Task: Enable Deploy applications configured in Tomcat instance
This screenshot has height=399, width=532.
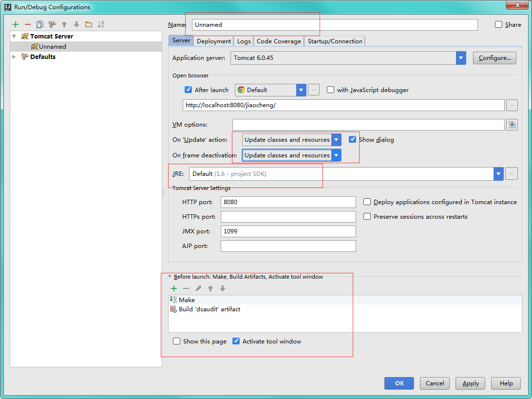Action: (x=367, y=202)
